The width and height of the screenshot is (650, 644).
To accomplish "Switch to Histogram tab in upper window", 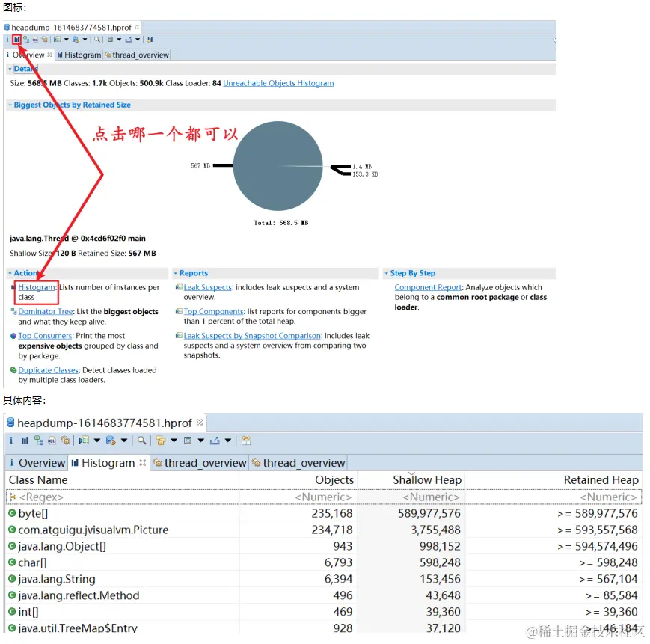I will (x=79, y=55).
